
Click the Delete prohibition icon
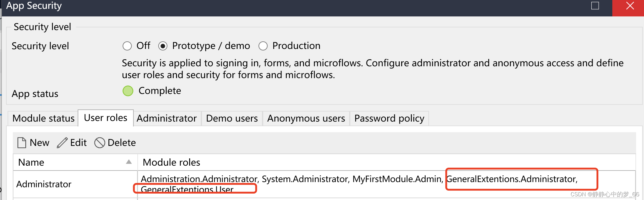pyautogui.click(x=100, y=143)
